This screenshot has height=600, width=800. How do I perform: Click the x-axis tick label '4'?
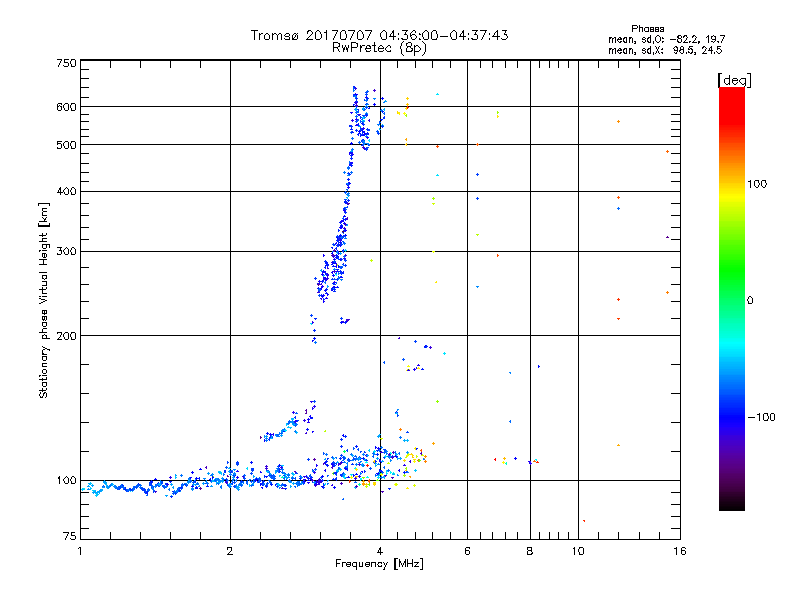380,551
